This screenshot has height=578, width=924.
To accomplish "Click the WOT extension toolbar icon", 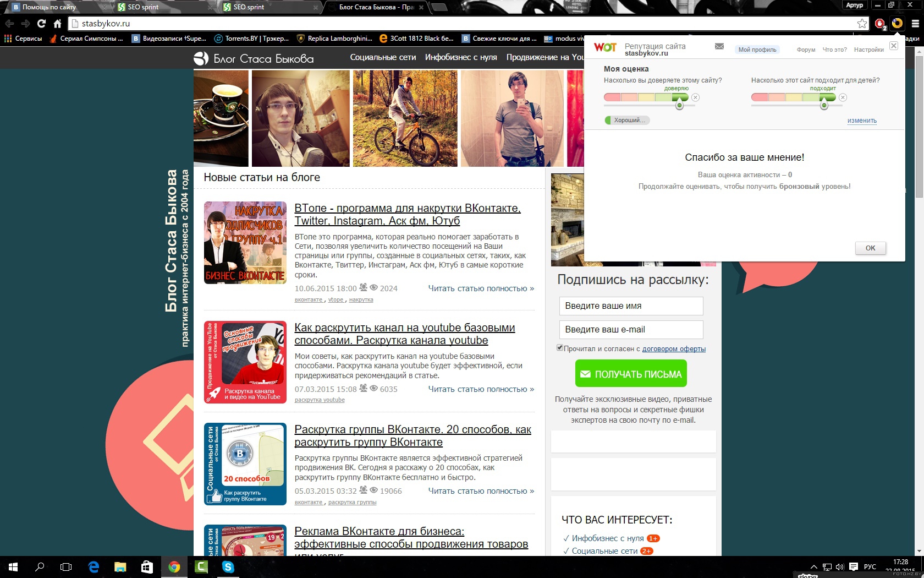I will (x=897, y=23).
